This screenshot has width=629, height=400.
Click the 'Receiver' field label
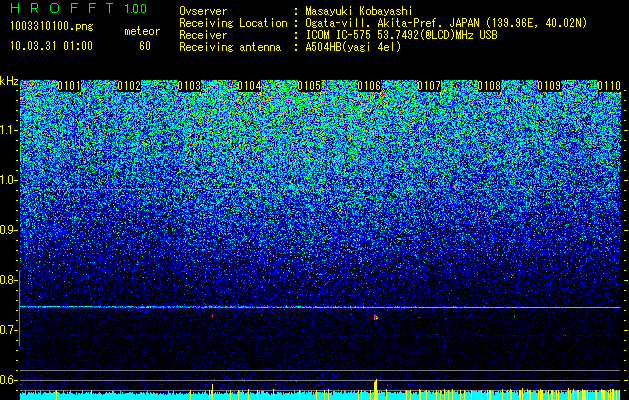pos(203,35)
